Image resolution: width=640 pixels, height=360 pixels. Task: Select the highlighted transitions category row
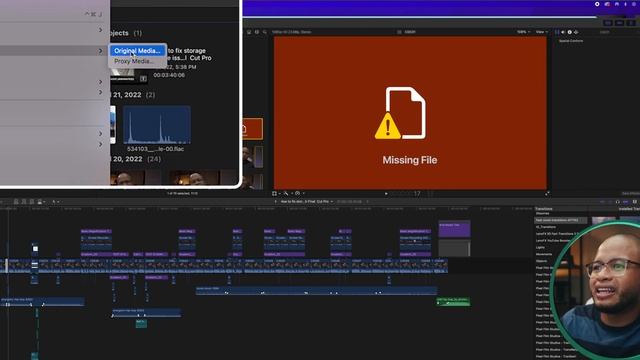(561, 220)
